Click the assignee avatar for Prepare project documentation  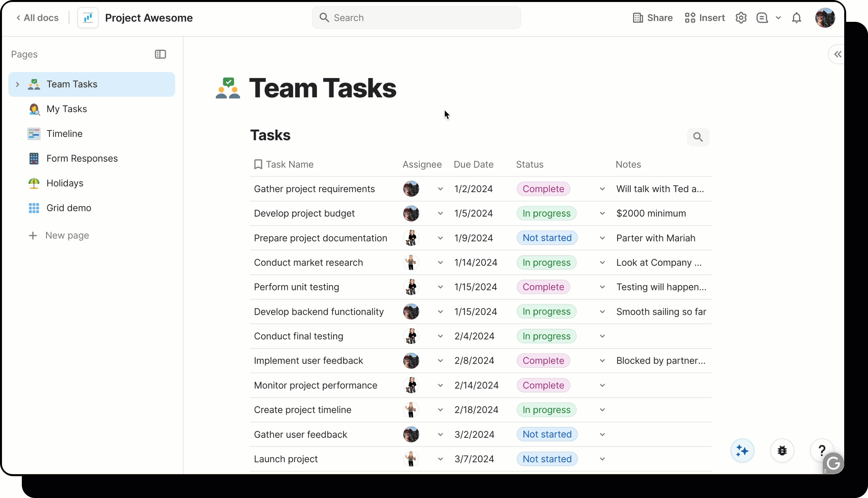click(411, 238)
